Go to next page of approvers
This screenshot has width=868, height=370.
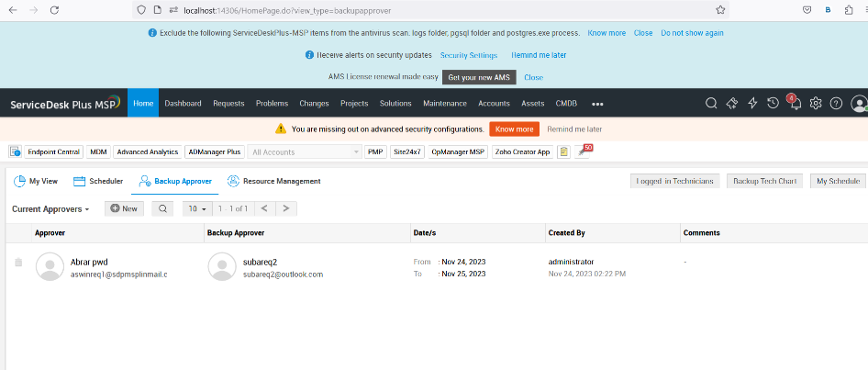287,208
